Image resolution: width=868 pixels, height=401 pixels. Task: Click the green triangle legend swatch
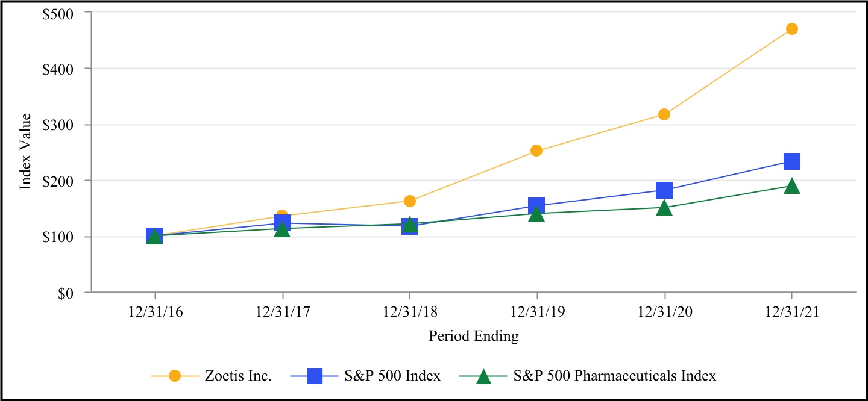point(483,376)
